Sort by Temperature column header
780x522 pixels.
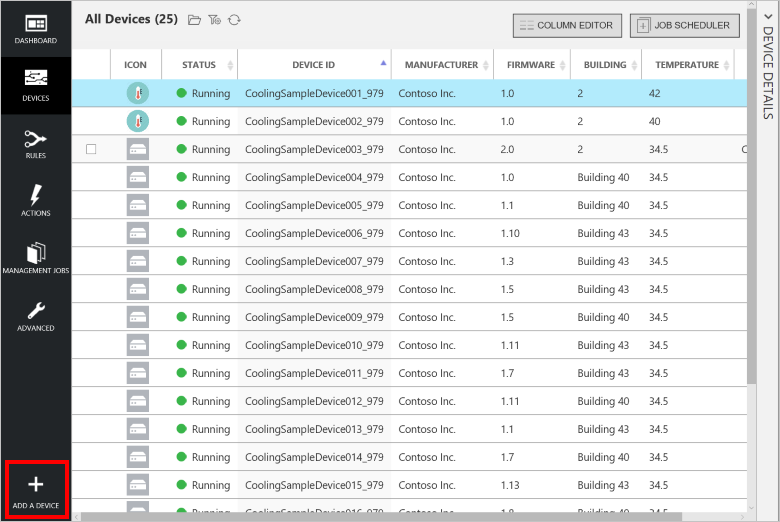(687, 65)
